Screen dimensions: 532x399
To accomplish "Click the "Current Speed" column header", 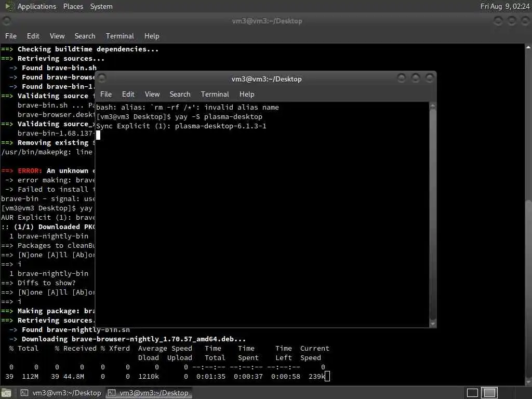I will point(314,353).
